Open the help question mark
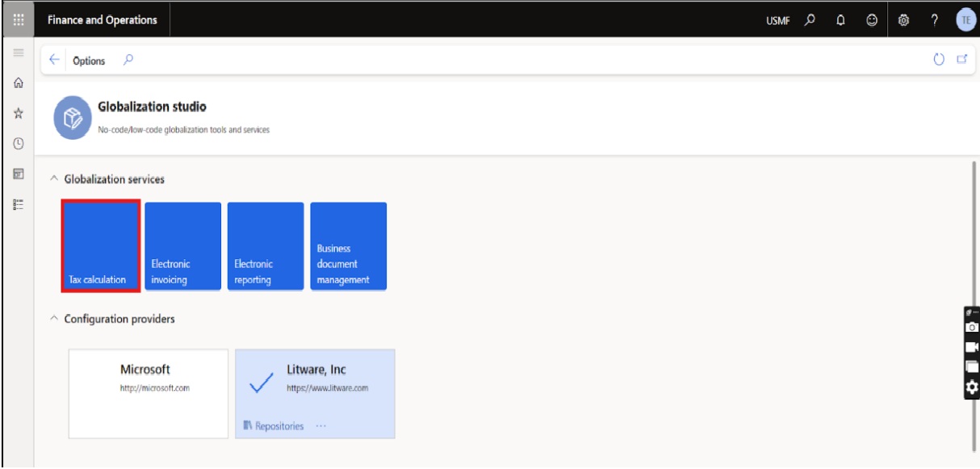 (935, 20)
